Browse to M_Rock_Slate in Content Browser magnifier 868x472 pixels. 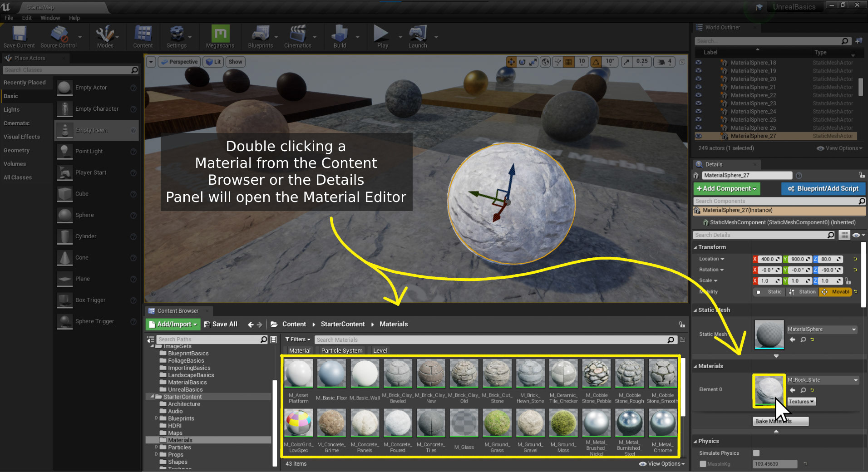point(803,390)
